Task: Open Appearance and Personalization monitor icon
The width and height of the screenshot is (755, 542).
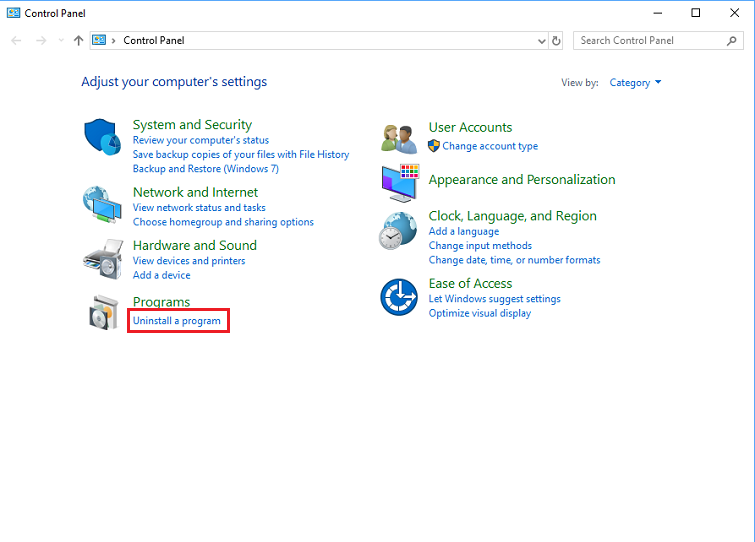Action: [398, 184]
